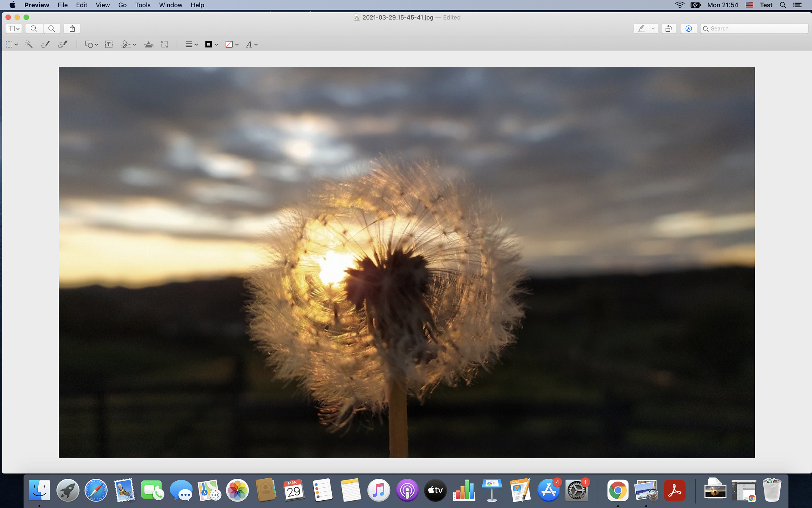Viewport: 812px width, 508px height.
Task: Open System Preferences from the Dock
Action: click(577, 490)
